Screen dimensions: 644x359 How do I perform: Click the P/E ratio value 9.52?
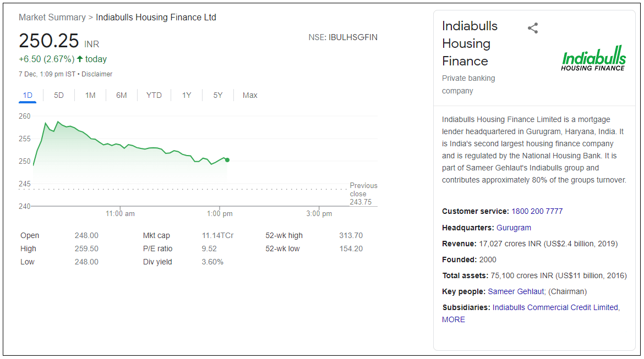click(x=209, y=248)
